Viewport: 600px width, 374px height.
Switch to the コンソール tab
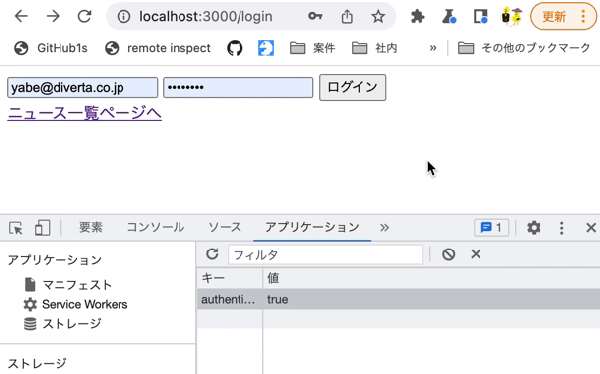pos(155,227)
